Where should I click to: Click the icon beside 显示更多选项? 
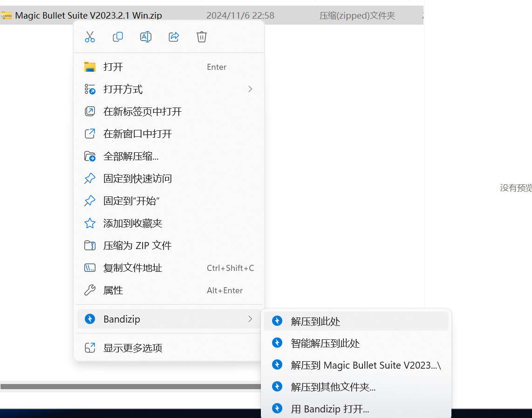[90, 348]
